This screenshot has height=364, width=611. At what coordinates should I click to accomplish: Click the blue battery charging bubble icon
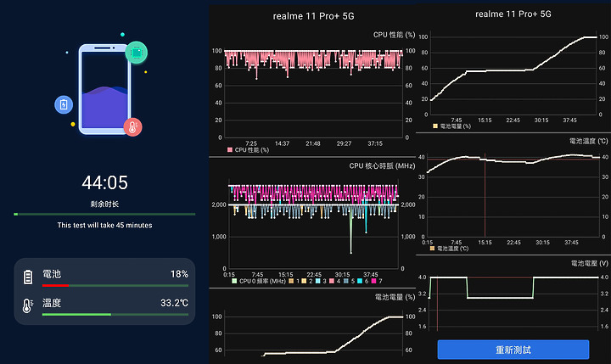tap(64, 104)
